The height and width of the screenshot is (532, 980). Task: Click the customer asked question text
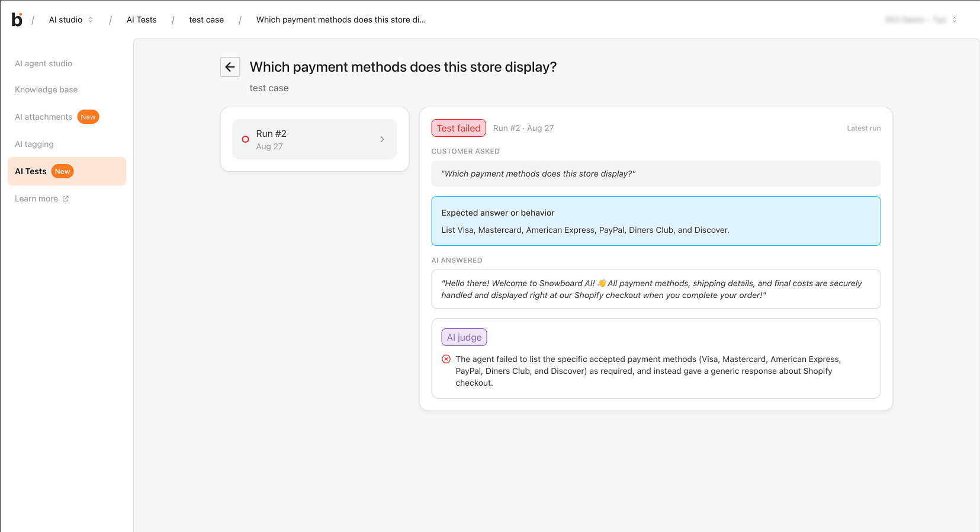pyautogui.click(x=538, y=174)
